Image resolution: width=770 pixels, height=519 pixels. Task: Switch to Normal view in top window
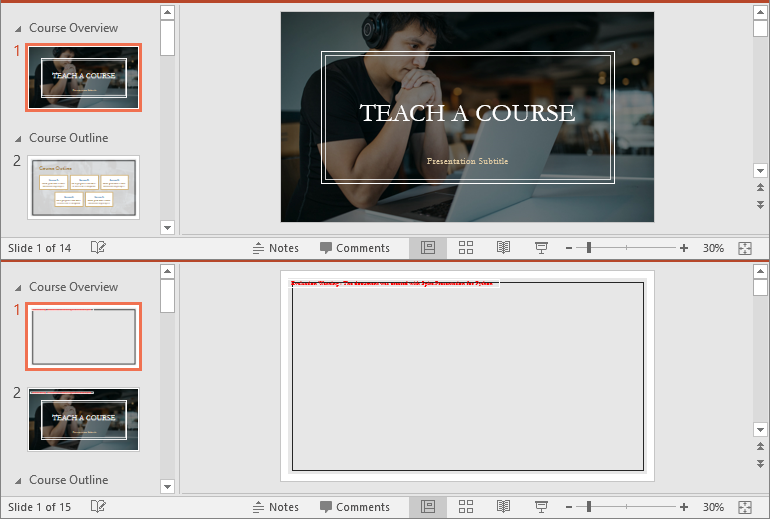pyautogui.click(x=428, y=248)
